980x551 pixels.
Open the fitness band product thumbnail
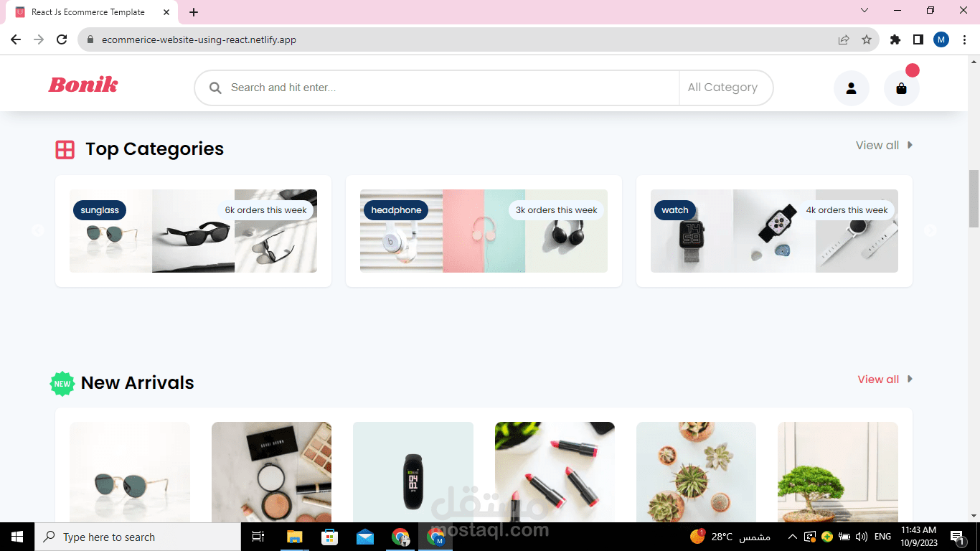click(x=413, y=472)
